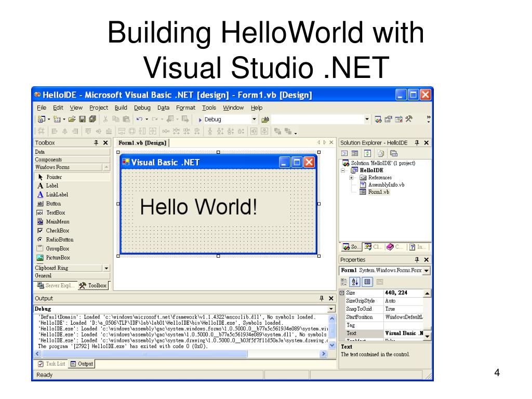This screenshot has height=399, width=532.
Task: Open the Build menu
Action: click(x=121, y=108)
